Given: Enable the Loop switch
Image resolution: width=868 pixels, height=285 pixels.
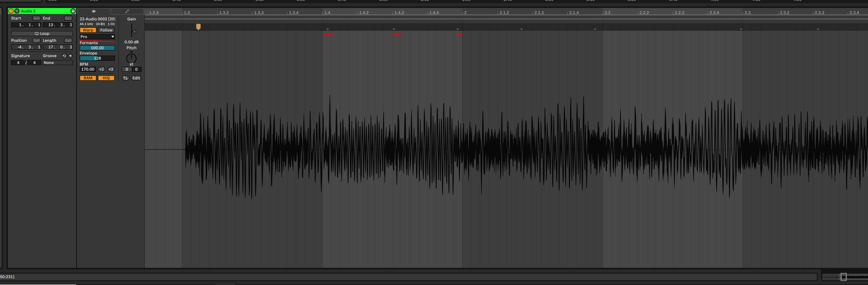Looking at the screenshot, I should click(x=42, y=34).
